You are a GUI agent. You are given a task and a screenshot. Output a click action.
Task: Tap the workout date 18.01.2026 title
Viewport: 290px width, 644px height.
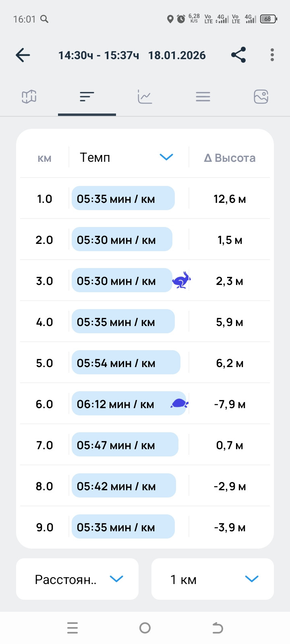177,55
